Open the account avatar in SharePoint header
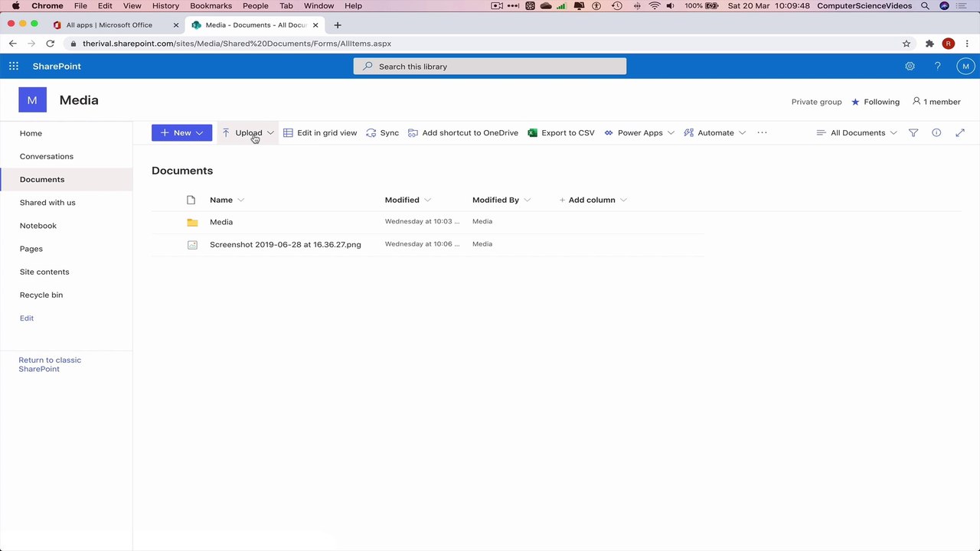 [x=965, y=67]
